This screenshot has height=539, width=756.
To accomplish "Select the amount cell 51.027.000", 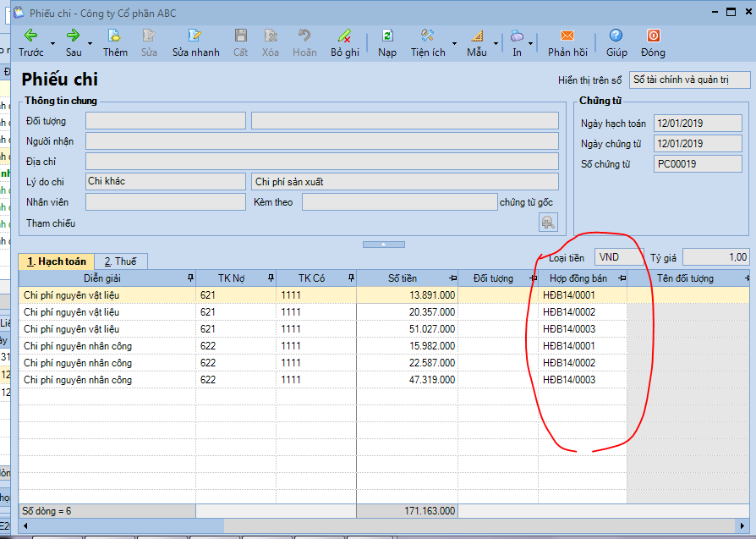I will pos(408,329).
